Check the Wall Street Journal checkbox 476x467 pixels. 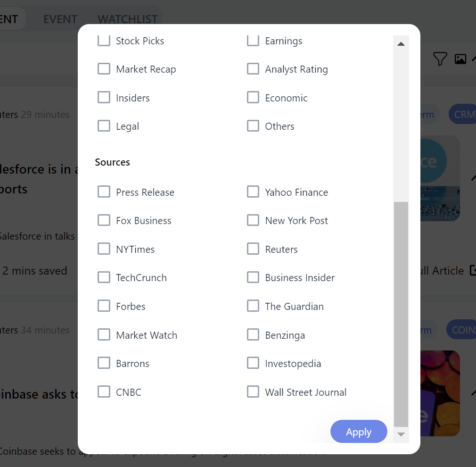[x=253, y=392]
